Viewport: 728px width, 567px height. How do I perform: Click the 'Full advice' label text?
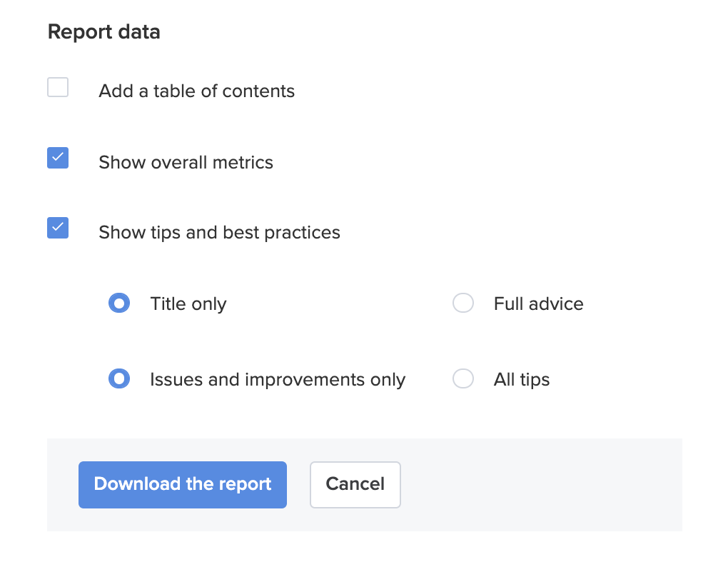click(x=537, y=303)
